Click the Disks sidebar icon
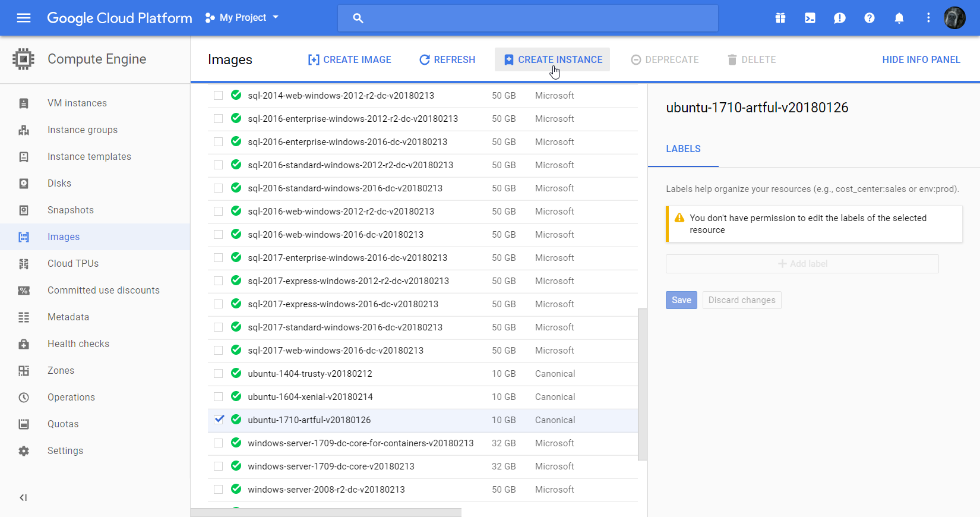The width and height of the screenshot is (980, 517). pyautogui.click(x=24, y=184)
